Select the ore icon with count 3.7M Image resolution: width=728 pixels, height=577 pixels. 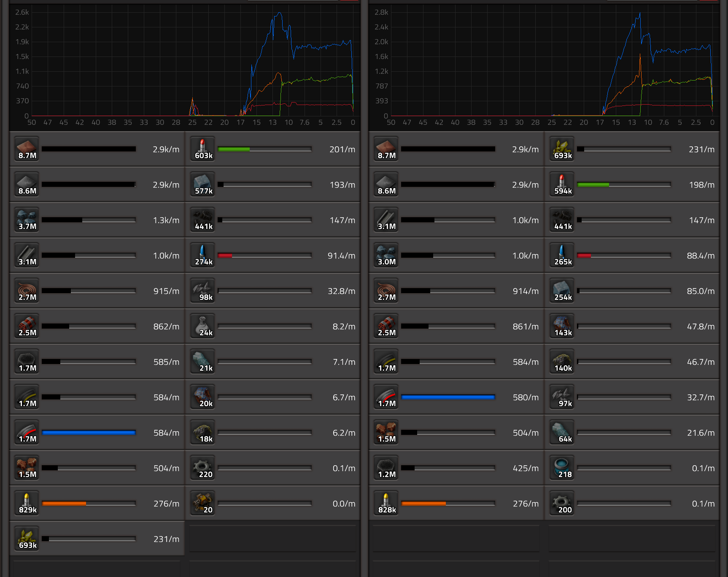click(x=27, y=220)
